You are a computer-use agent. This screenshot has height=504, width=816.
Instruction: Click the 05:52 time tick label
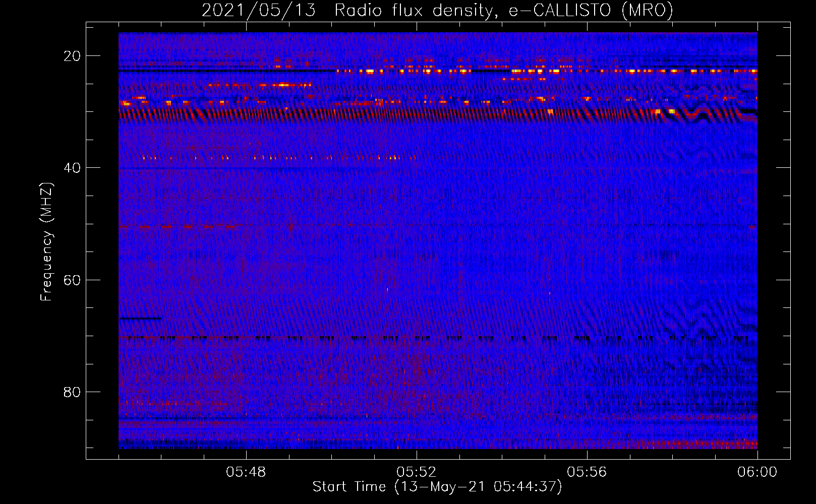[417, 472]
